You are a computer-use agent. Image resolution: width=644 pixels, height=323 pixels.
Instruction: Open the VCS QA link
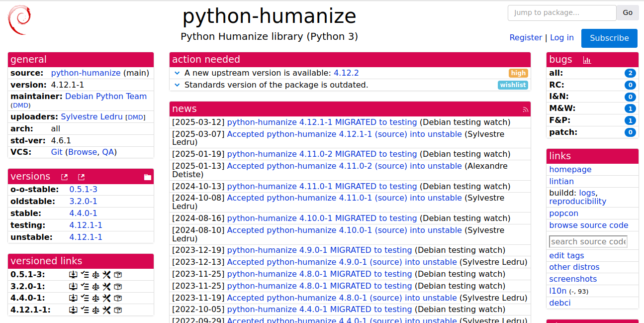click(108, 152)
